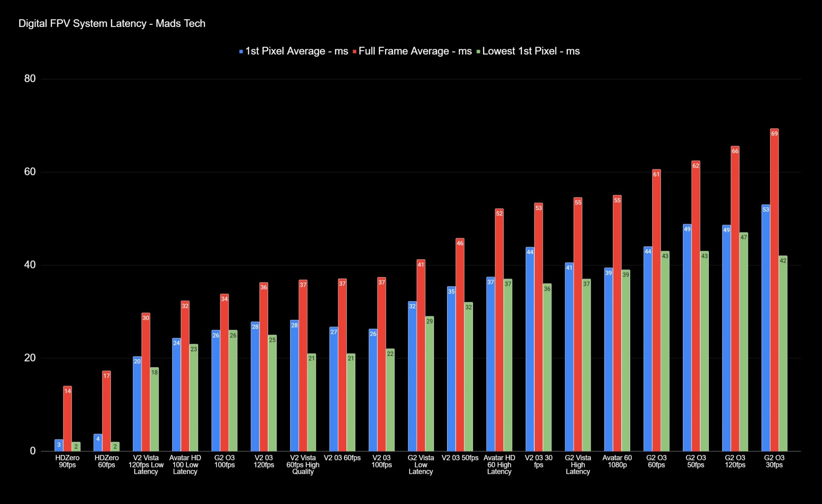Click the Full Frame Average legend label
The width and height of the screenshot is (822, 504).
[x=415, y=51]
